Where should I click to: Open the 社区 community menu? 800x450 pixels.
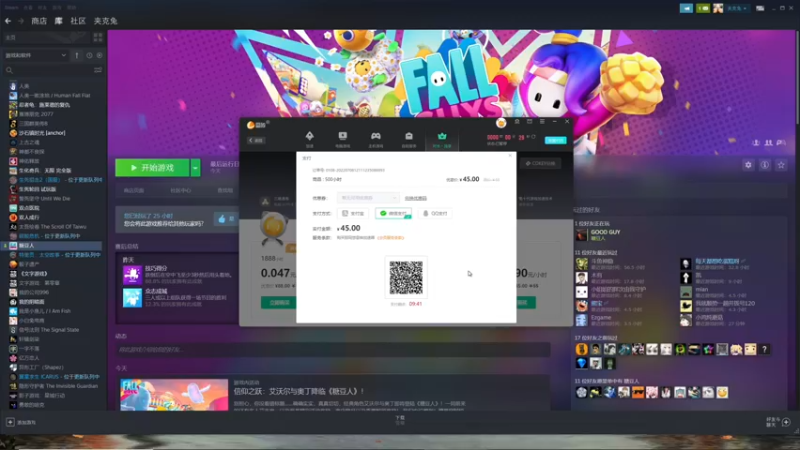[78, 21]
